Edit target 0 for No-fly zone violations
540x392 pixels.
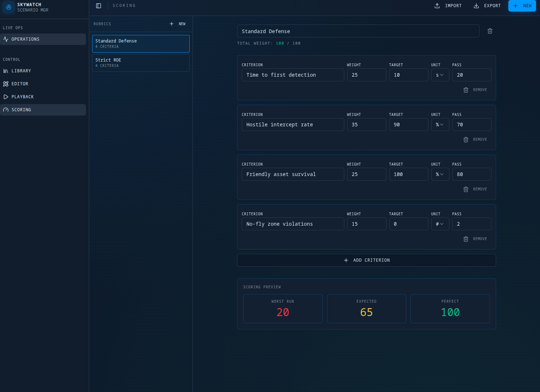point(409,224)
